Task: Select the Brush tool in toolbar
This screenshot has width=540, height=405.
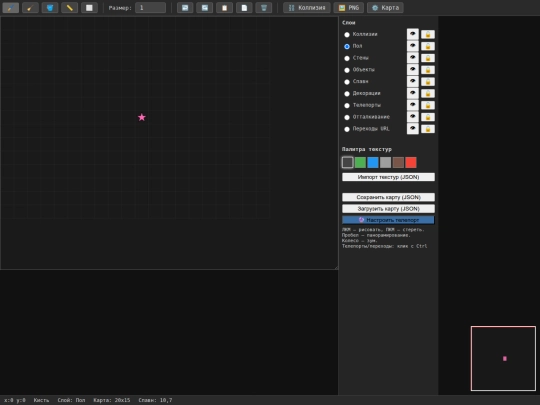Action: point(11,8)
